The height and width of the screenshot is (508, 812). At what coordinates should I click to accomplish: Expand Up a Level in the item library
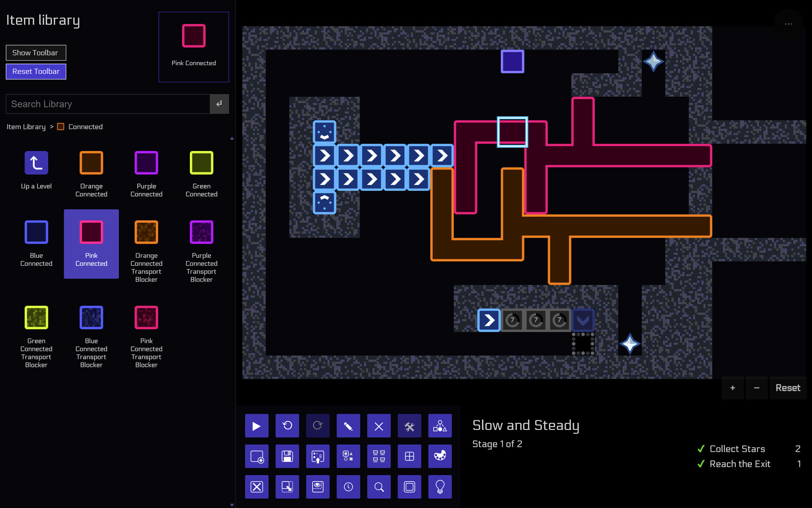pyautogui.click(x=36, y=162)
